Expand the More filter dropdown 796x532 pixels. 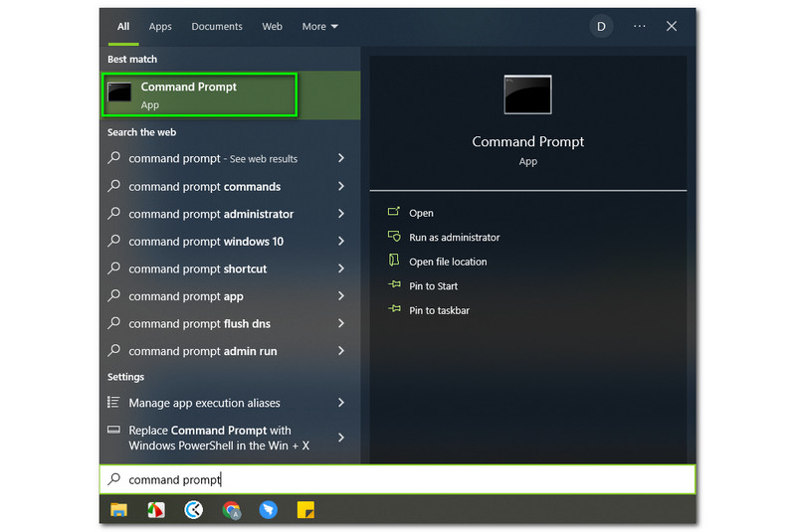[320, 27]
